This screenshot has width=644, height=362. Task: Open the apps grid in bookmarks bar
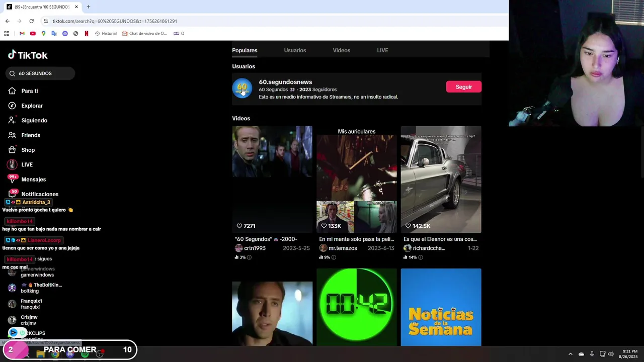click(x=7, y=34)
